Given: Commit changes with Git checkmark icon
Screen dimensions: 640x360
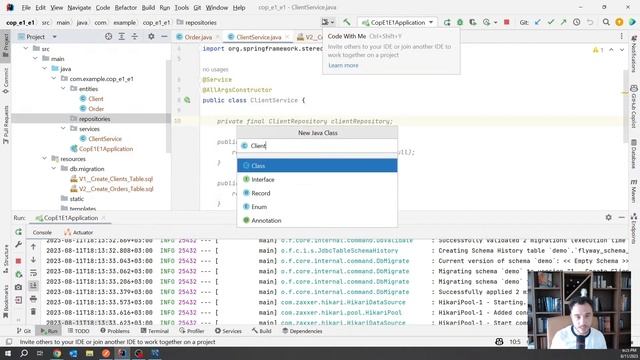Looking at the screenshot, I should tap(551, 22).
